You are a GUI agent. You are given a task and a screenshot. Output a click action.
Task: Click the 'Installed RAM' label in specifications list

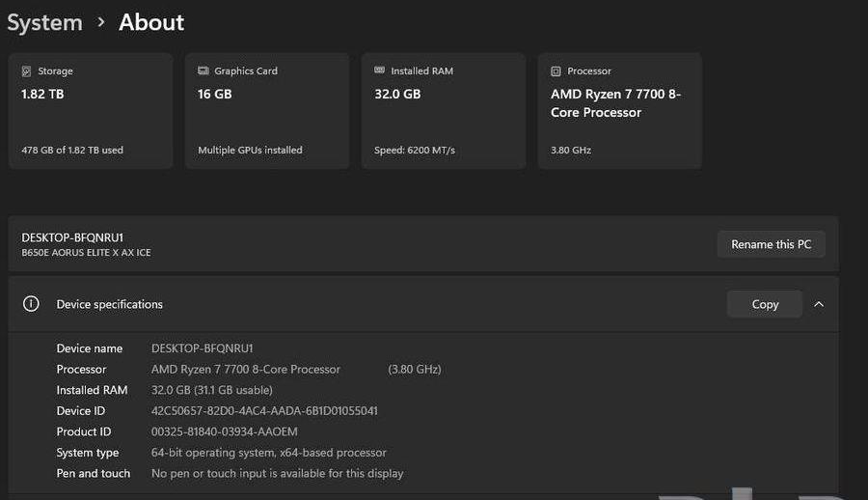click(x=92, y=390)
